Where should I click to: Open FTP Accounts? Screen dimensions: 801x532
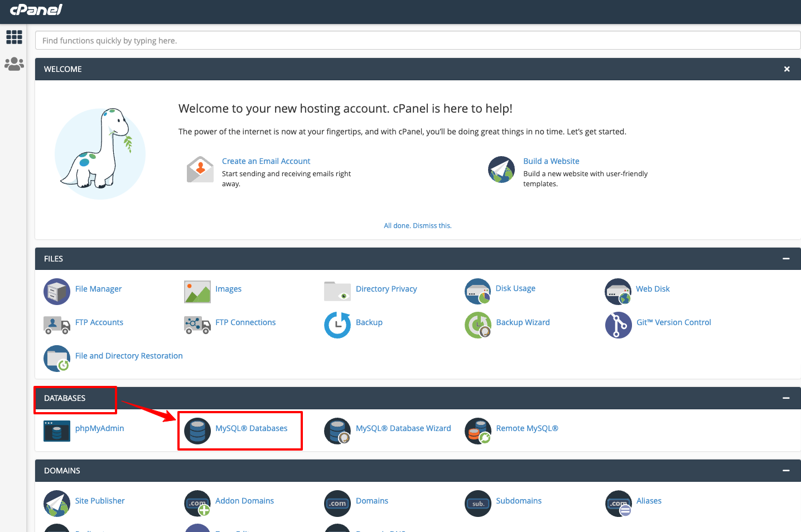click(x=99, y=322)
